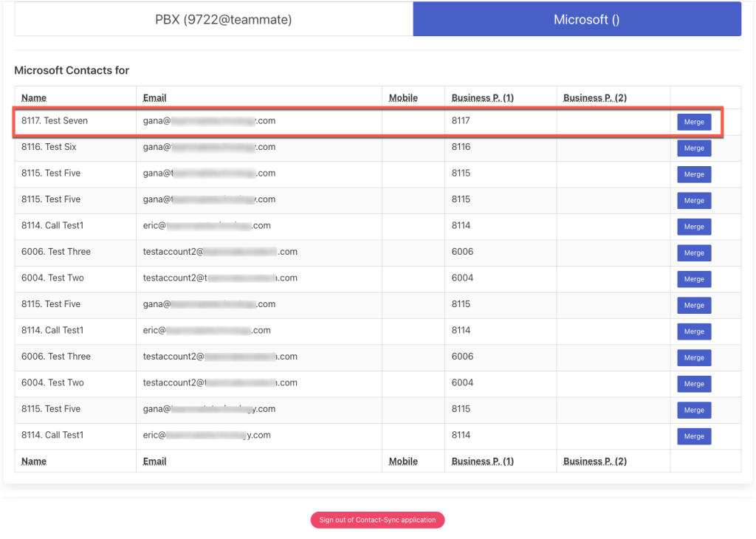Screen dimensions: 756x539
Task: Click the 8117 business phone cell
Action: 461,120
